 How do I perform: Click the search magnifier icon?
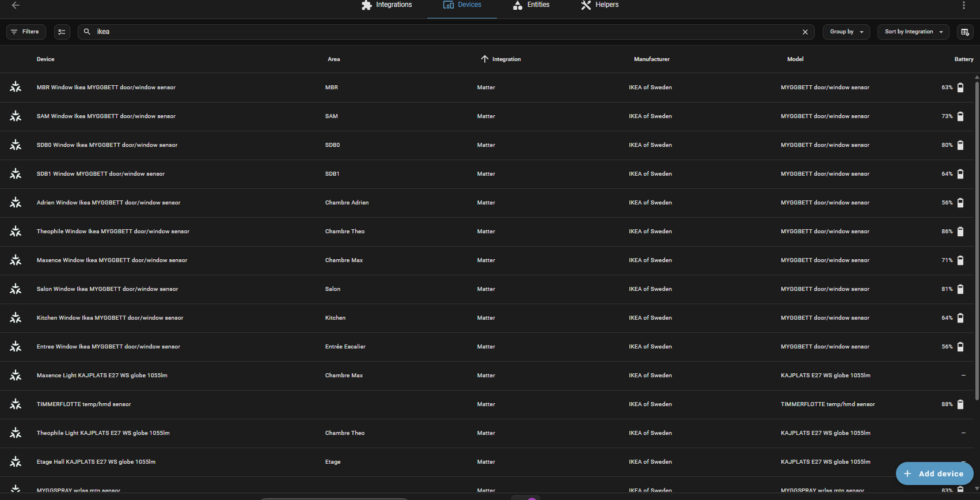tap(87, 32)
